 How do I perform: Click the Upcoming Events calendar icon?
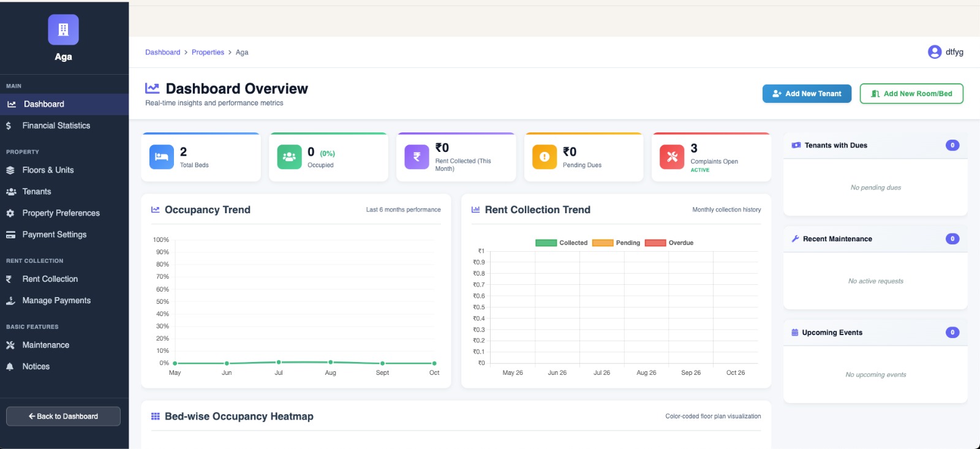click(795, 333)
